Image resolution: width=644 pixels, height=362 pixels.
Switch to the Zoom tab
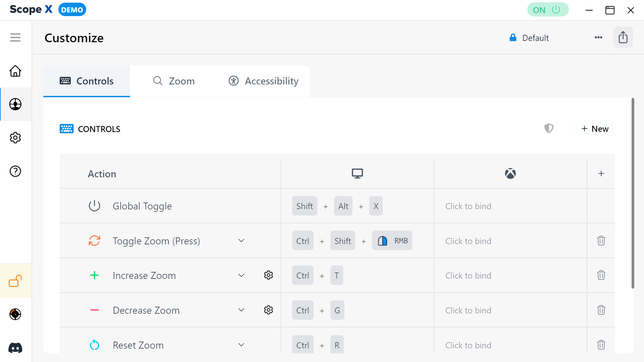pyautogui.click(x=174, y=81)
